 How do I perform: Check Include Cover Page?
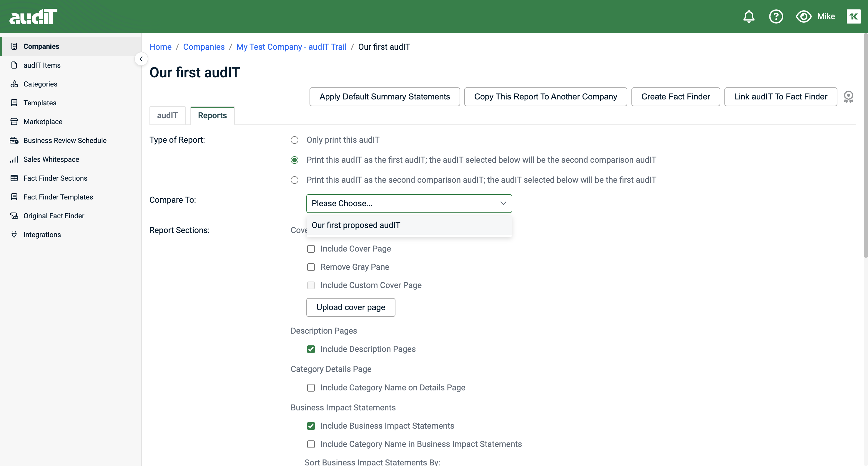pos(311,249)
